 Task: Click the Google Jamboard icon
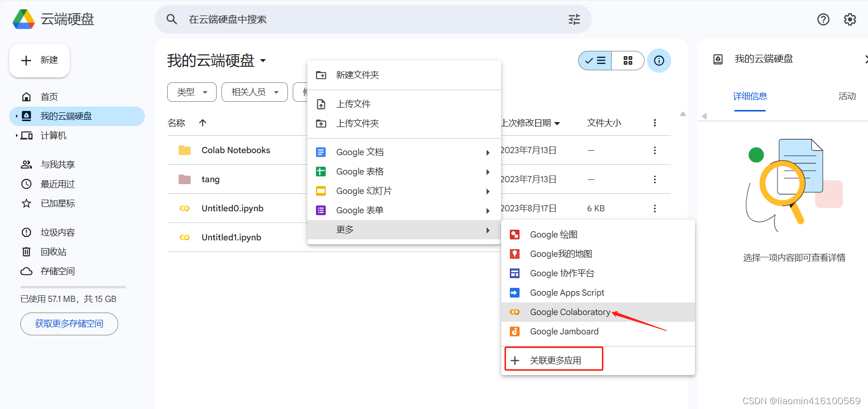tap(515, 331)
